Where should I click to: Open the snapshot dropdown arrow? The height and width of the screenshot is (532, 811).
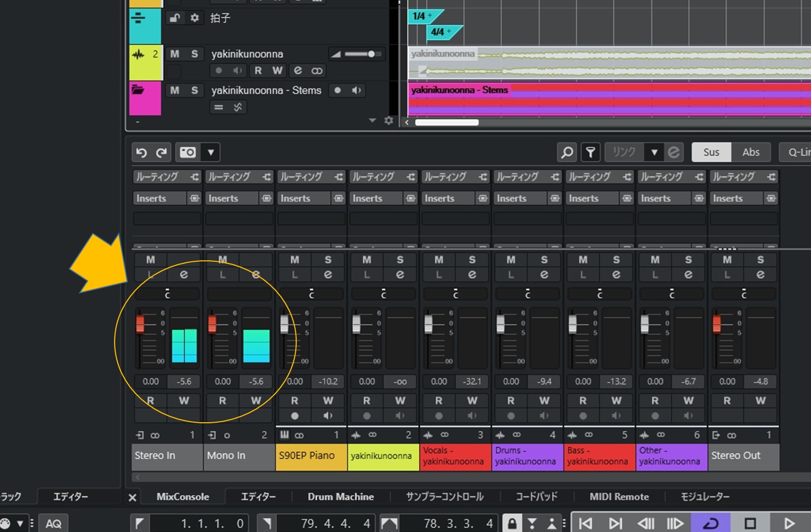pyautogui.click(x=211, y=153)
